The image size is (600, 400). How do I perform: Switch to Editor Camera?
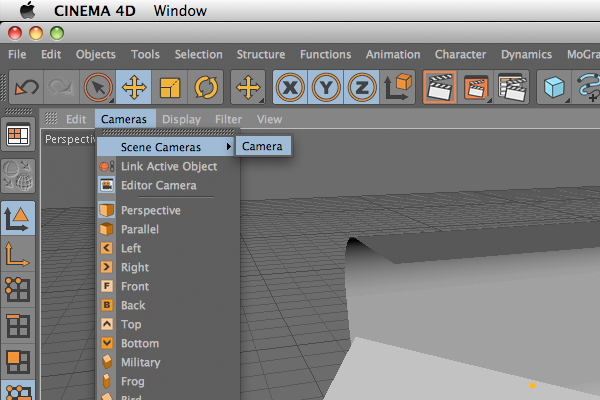pos(168,186)
